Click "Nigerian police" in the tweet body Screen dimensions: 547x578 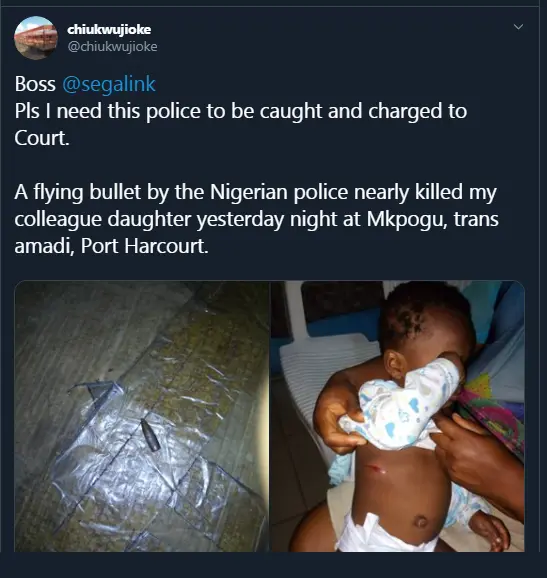(279, 192)
